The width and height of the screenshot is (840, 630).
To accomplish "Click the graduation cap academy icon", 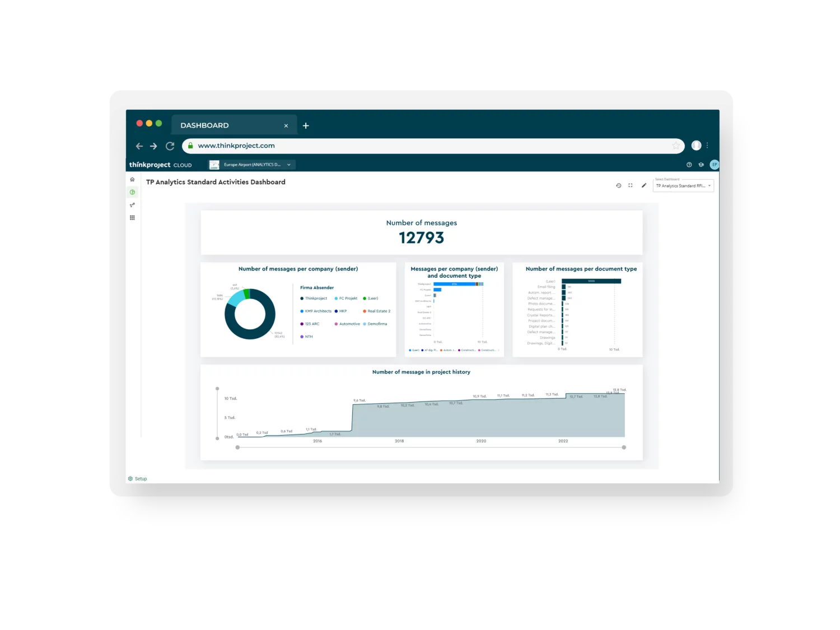I will click(701, 165).
